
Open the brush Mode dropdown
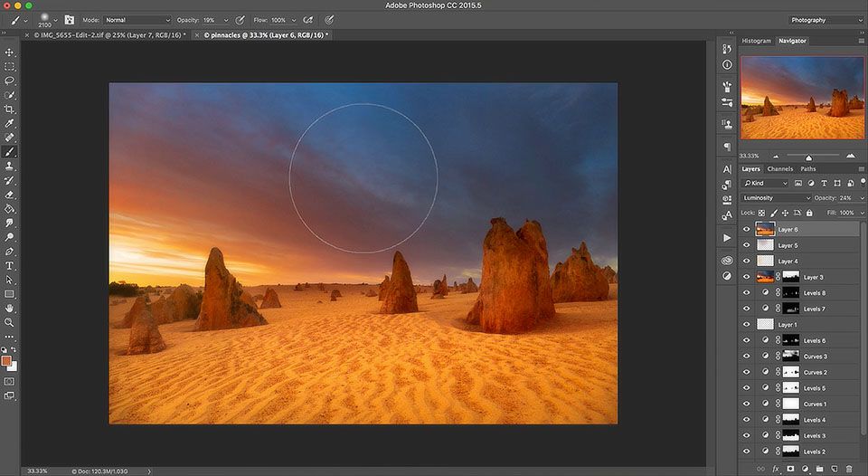pyautogui.click(x=137, y=19)
